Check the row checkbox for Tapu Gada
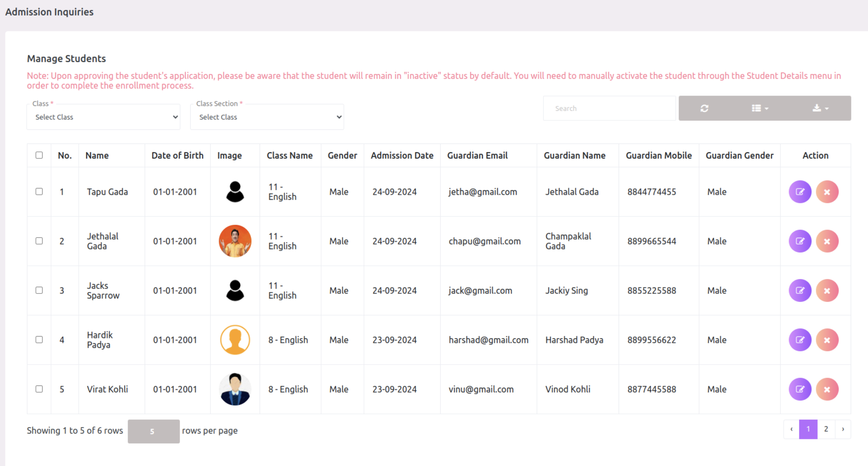 tap(39, 192)
